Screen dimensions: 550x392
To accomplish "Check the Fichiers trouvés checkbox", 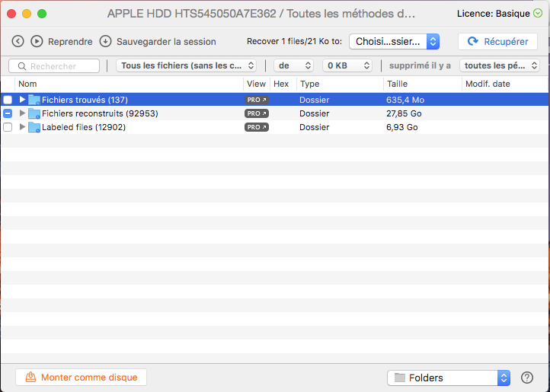I will (x=8, y=100).
